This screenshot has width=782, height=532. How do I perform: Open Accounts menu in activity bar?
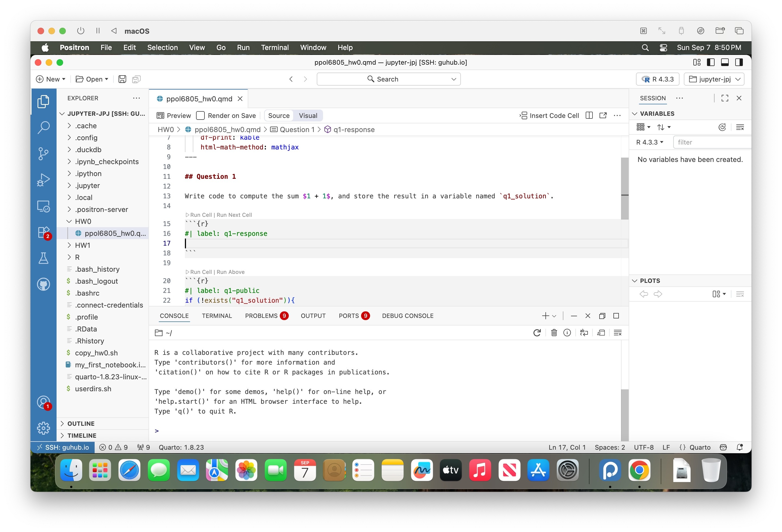[x=44, y=402]
